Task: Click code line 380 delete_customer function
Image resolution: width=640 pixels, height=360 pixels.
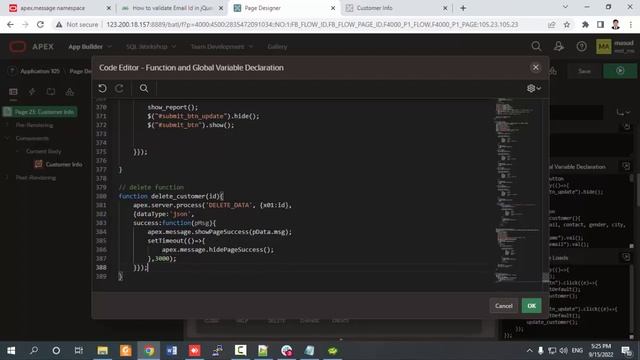Action: 171,196
